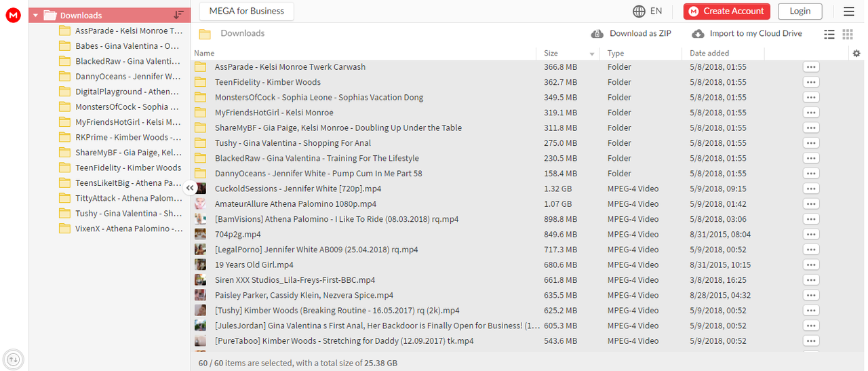Click the Login button
The image size is (868, 371).
800,11
